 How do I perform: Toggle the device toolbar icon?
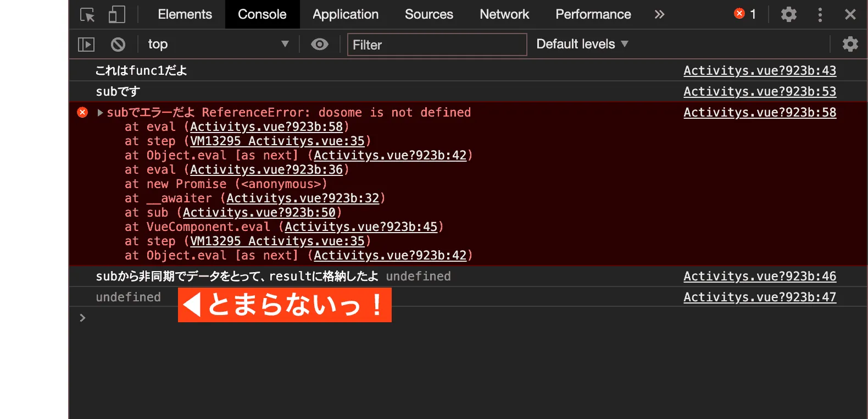(x=116, y=14)
